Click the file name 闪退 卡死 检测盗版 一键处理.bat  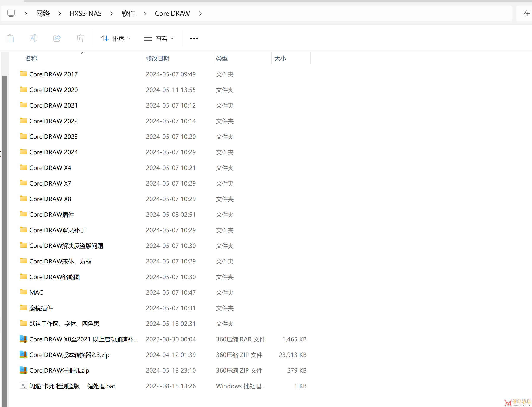(72, 386)
